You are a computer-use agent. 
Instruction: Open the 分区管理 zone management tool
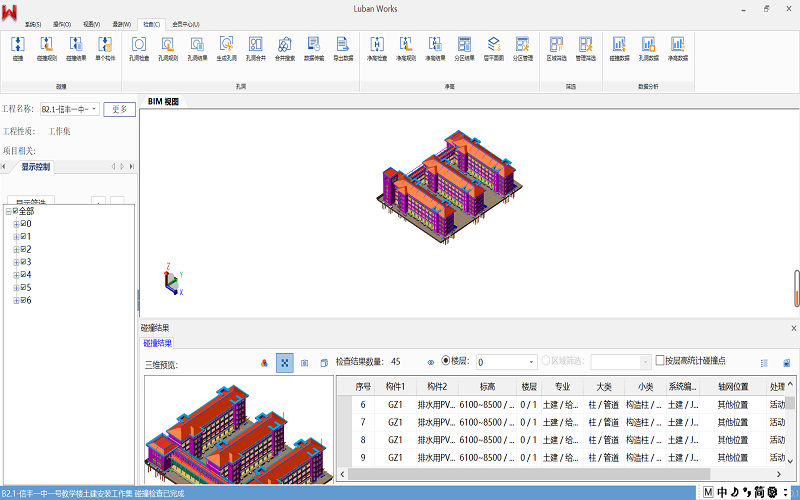[x=522, y=48]
